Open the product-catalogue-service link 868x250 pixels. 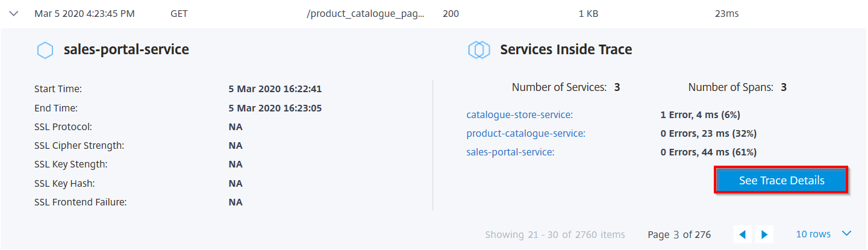tap(525, 133)
